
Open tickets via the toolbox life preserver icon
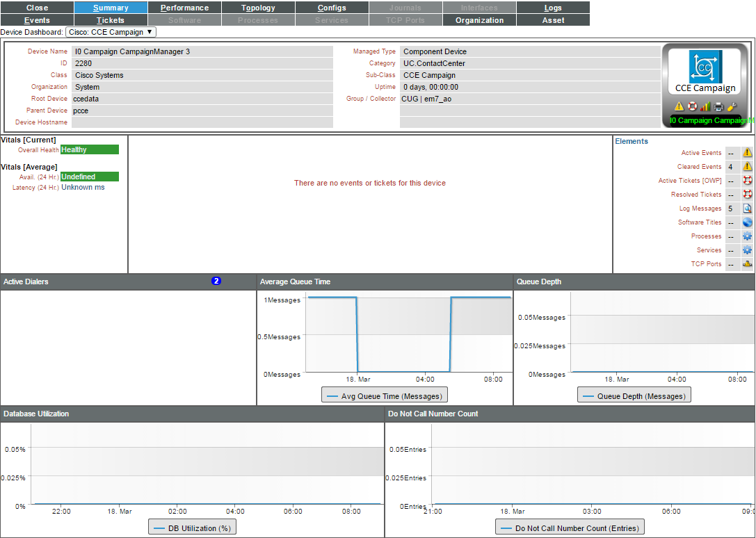[692, 106]
